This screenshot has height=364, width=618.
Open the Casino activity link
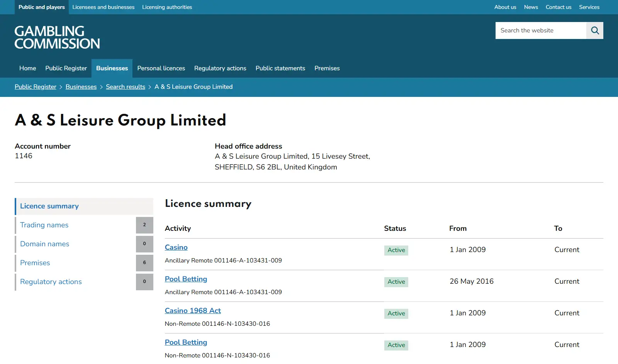click(x=176, y=247)
